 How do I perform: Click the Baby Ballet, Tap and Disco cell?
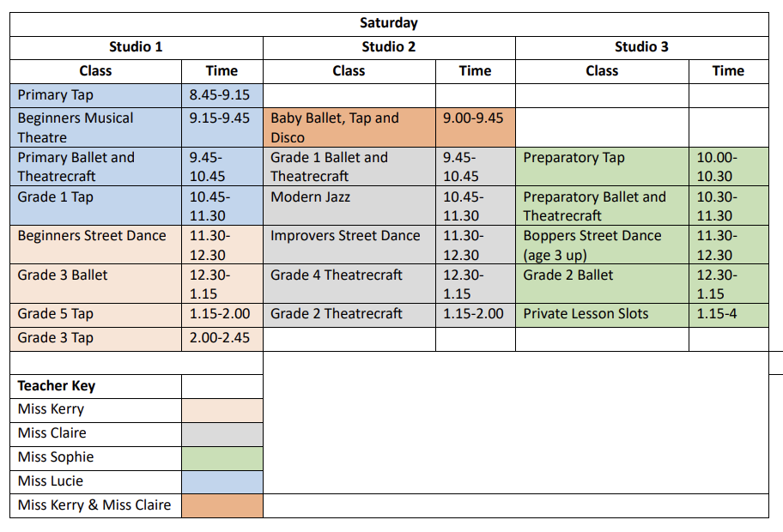pos(349,127)
